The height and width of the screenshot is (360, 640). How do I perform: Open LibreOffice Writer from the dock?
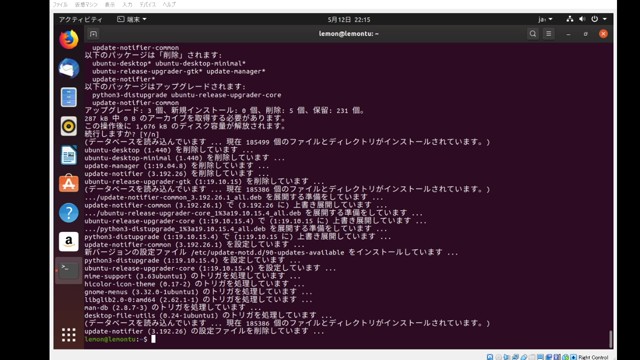[x=69, y=155]
